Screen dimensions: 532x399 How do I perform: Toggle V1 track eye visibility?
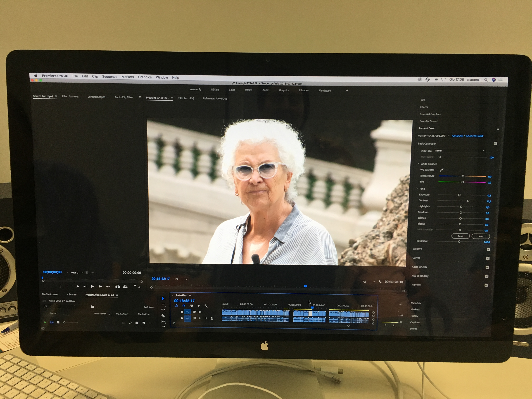[x=200, y=312]
